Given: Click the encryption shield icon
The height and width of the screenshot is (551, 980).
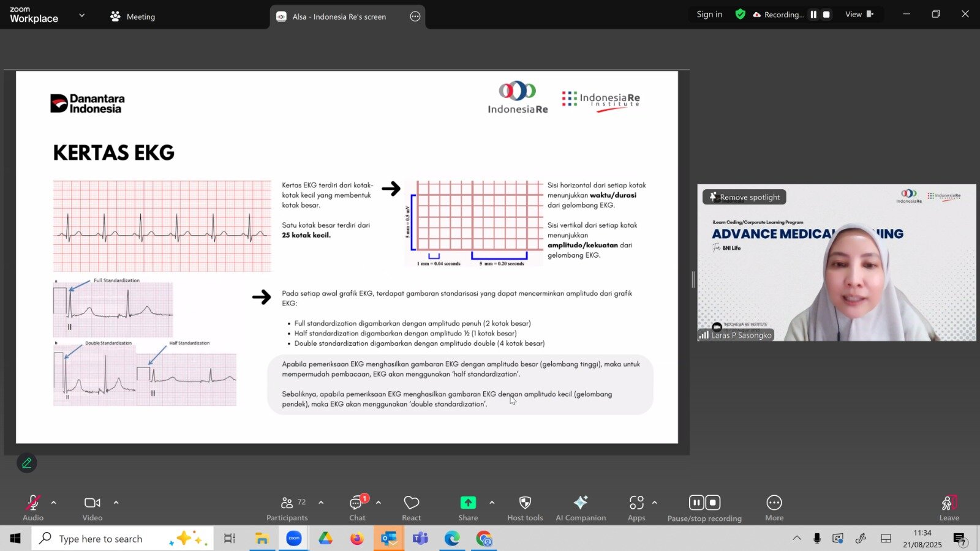Looking at the screenshot, I should (x=741, y=14).
